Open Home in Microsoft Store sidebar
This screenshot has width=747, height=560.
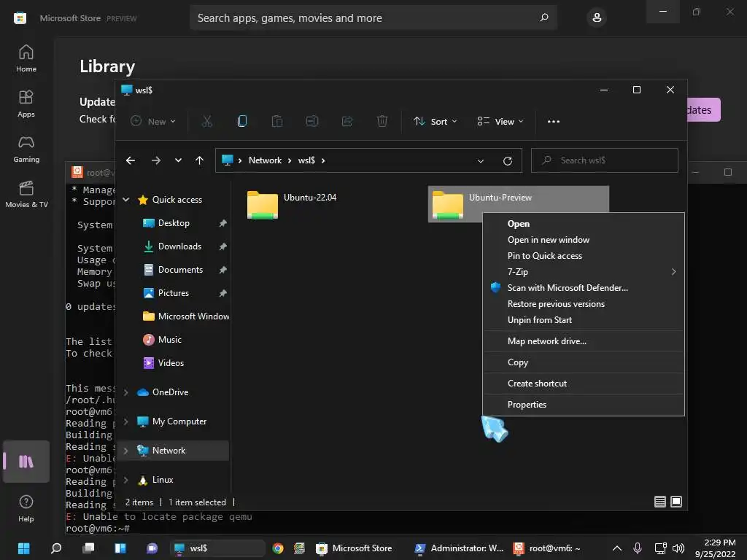(26, 58)
